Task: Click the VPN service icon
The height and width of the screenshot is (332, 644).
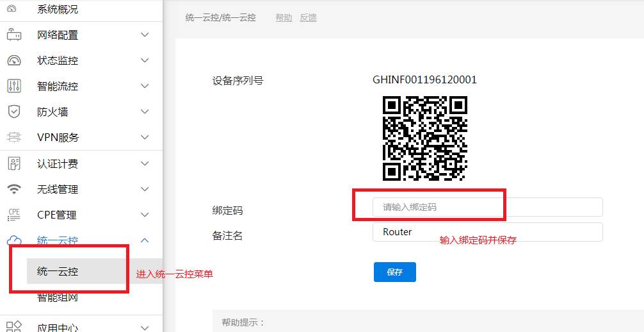Action: click(x=14, y=137)
